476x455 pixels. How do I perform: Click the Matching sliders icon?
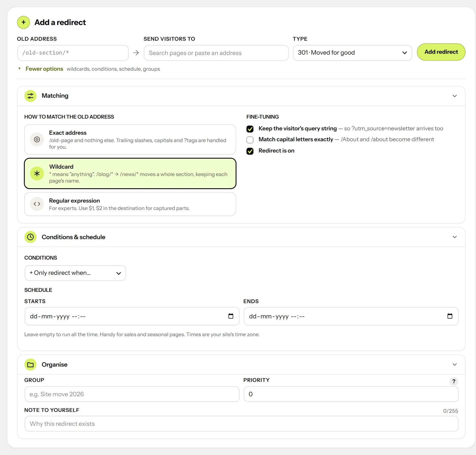tap(30, 96)
